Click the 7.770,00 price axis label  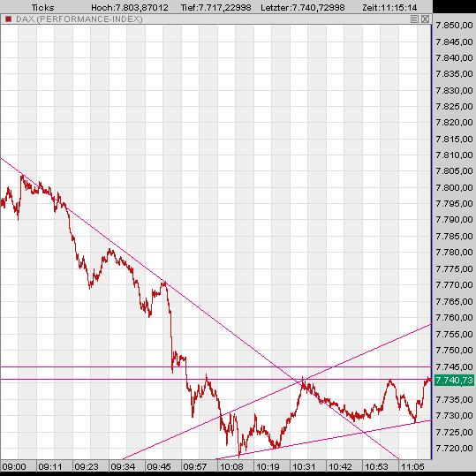click(454, 284)
